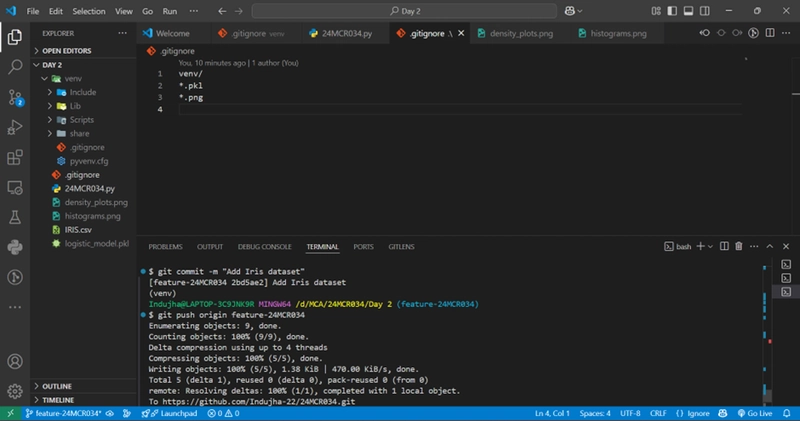Open the Python sidebar icon
Image resolution: width=800 pixels, height=421 pixels.
[15, 247]
